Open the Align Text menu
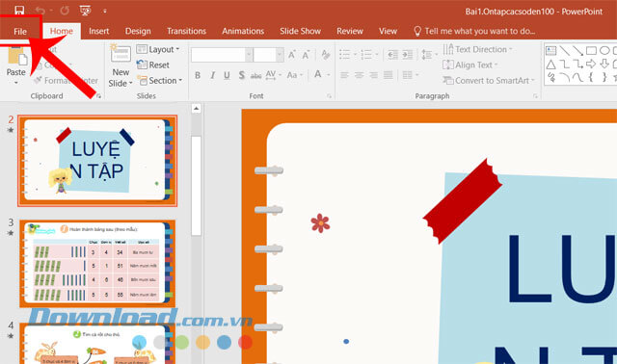 (470, 65)
